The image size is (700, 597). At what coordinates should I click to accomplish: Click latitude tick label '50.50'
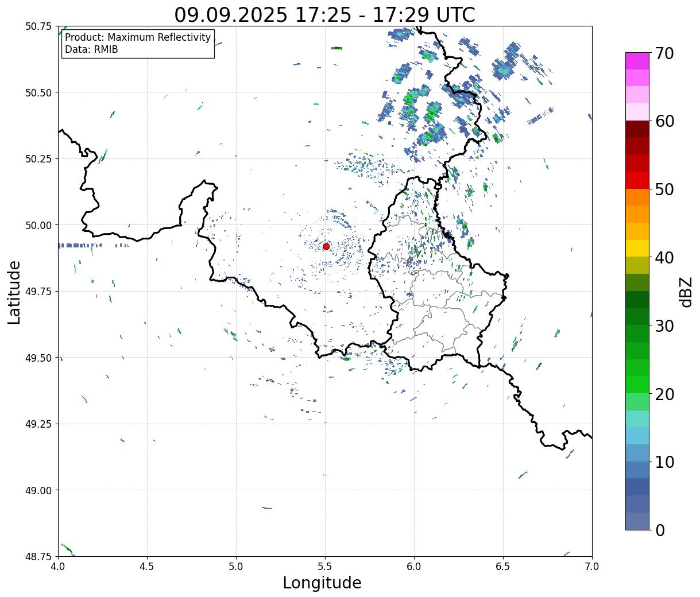tap(38, 92)
